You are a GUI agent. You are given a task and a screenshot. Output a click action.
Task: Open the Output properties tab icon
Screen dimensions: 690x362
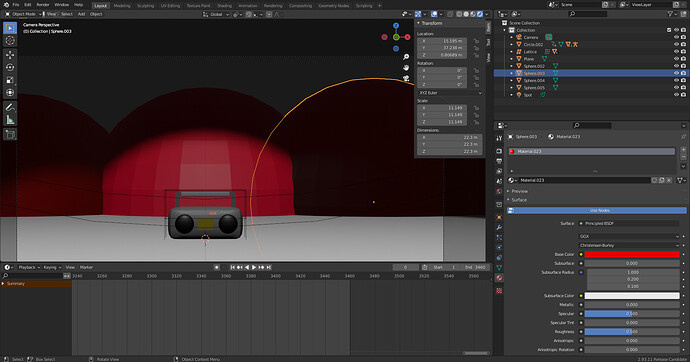tap(499, 161)
